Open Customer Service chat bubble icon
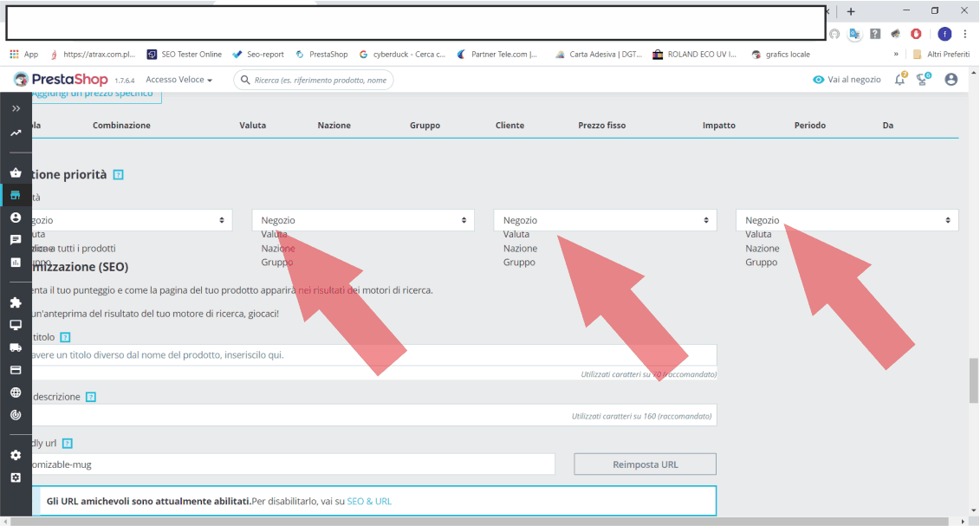 click(x=16, y=240)
